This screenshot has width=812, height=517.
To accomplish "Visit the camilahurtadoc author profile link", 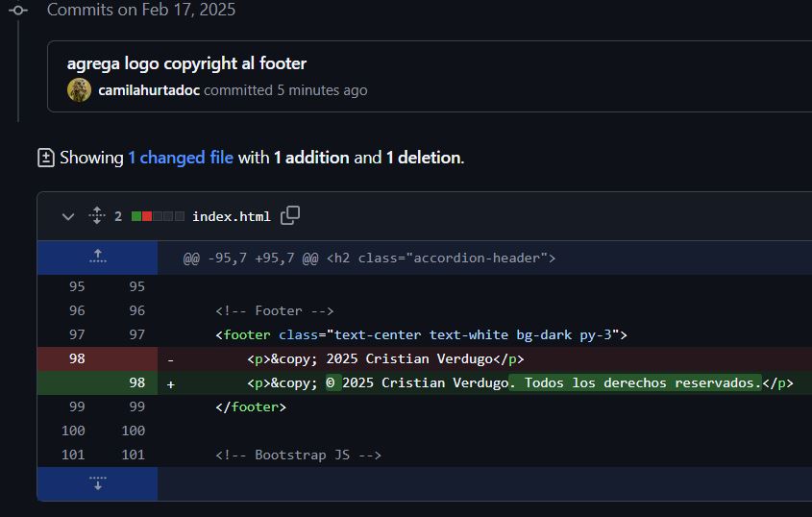I will pos(149,90).
